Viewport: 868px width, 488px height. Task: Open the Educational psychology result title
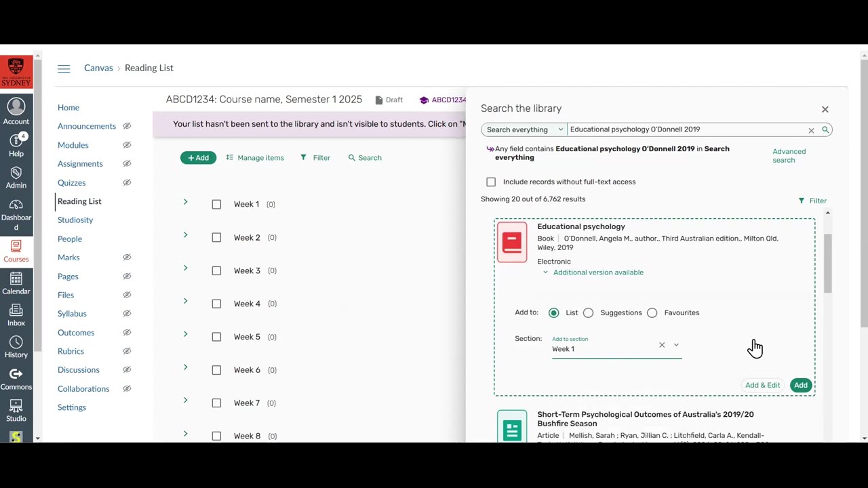(581, 226)
